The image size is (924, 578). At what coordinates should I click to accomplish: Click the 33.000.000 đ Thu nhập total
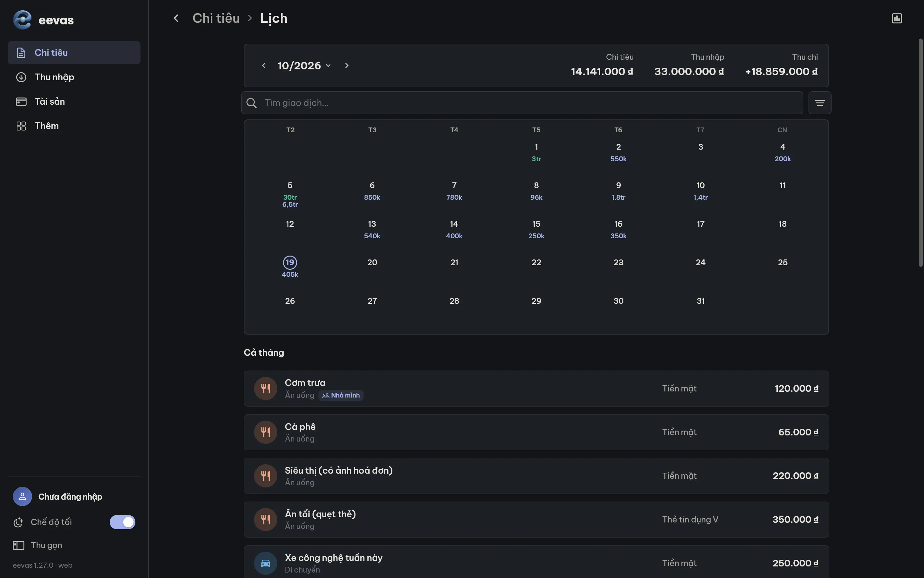[x=689, y=72]
